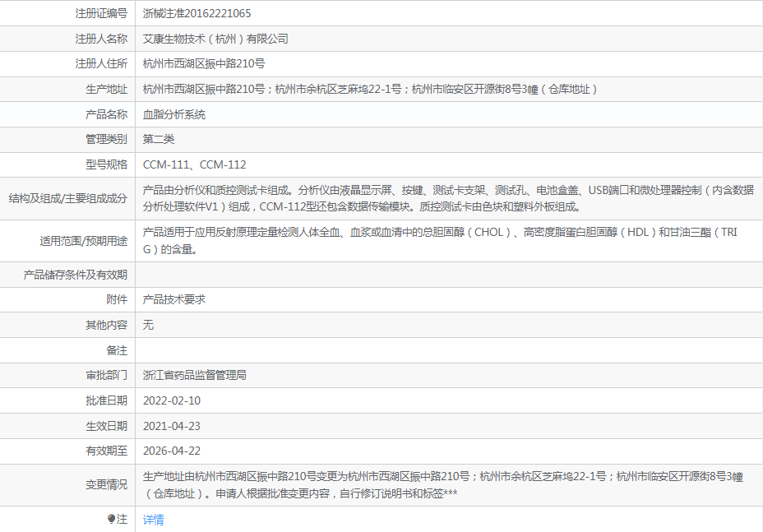The height and width of the screenshot is (532, 763).
Task: Click the 注册人住所 address value
Action: click(x=204, y=64)
